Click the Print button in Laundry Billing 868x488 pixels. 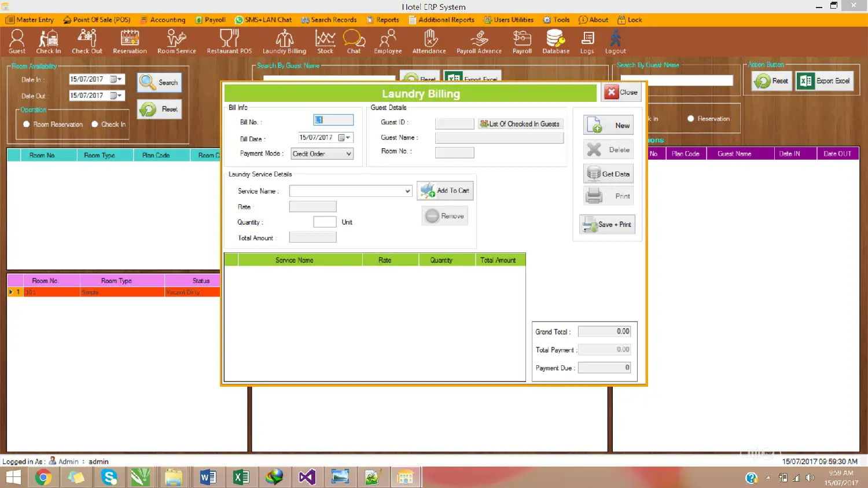coord(608,196)
